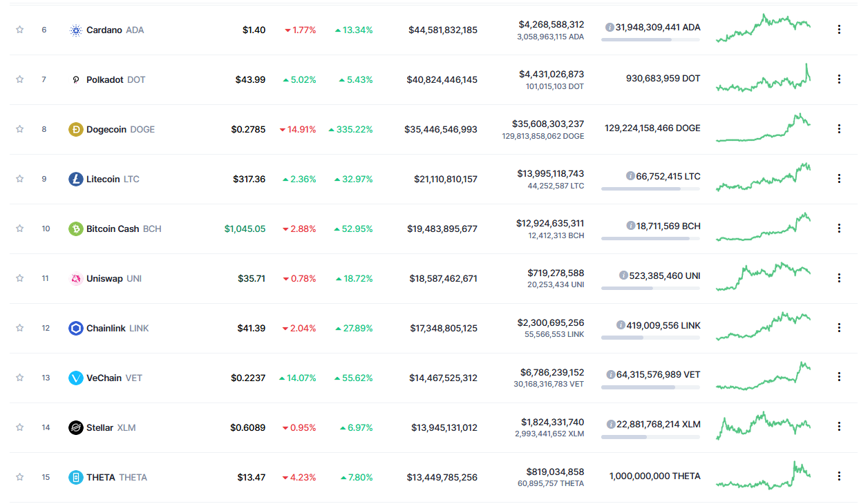
Task: Click the 14.07% VeChain daily change
Action: click(297, 378)
